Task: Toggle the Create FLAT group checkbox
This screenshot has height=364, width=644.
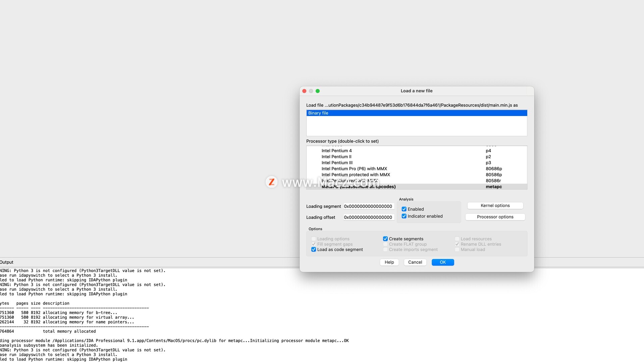Action: tap(385, 244)
